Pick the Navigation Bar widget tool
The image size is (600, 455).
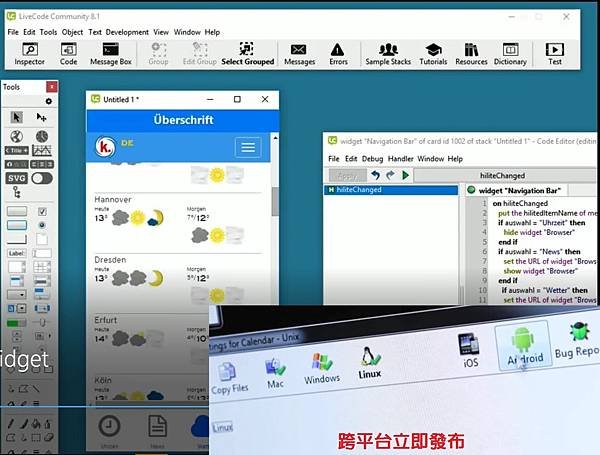[x=16, y=164]
